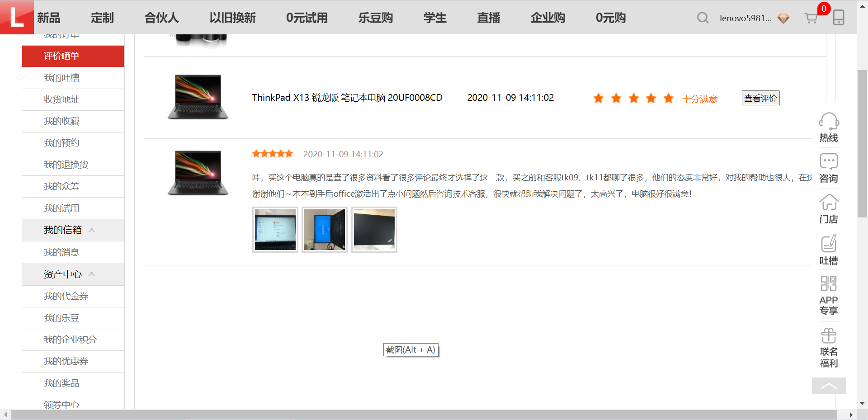Click the horizontal scrollbar left arrow

(x=5, y=415)
